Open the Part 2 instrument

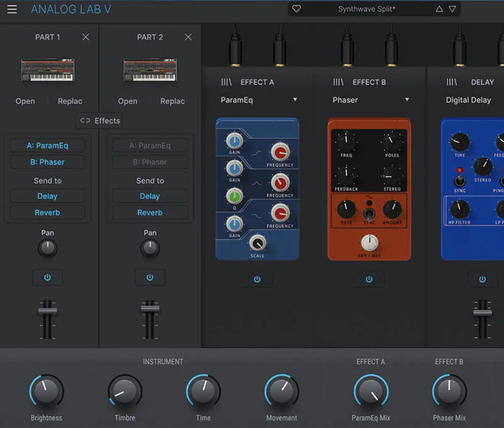click(128, 101)
